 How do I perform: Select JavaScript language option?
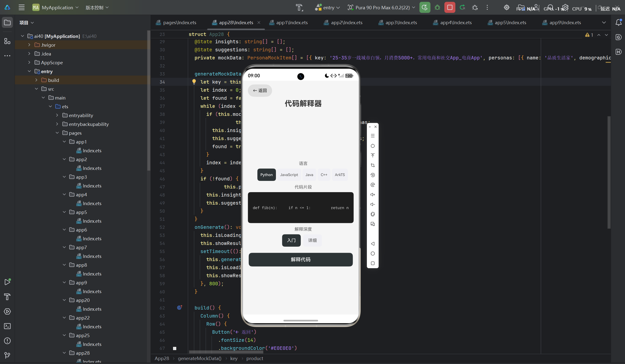289,175
